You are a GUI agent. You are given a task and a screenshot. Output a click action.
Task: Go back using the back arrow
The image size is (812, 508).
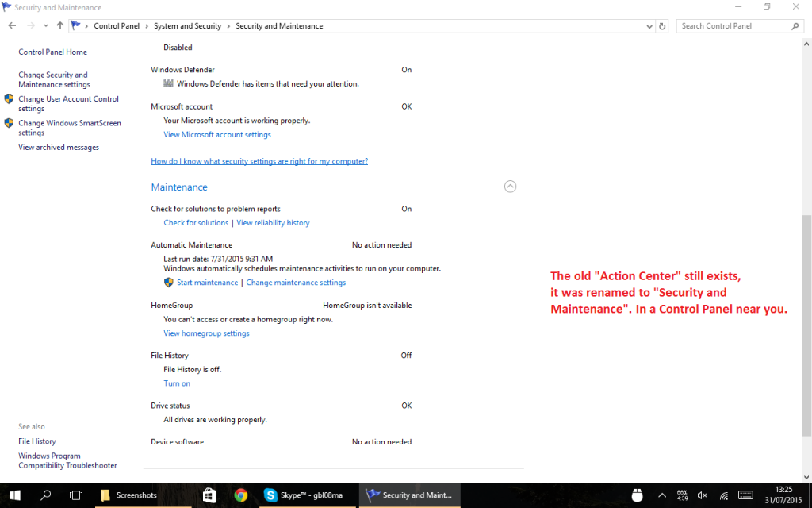(12, 25)
